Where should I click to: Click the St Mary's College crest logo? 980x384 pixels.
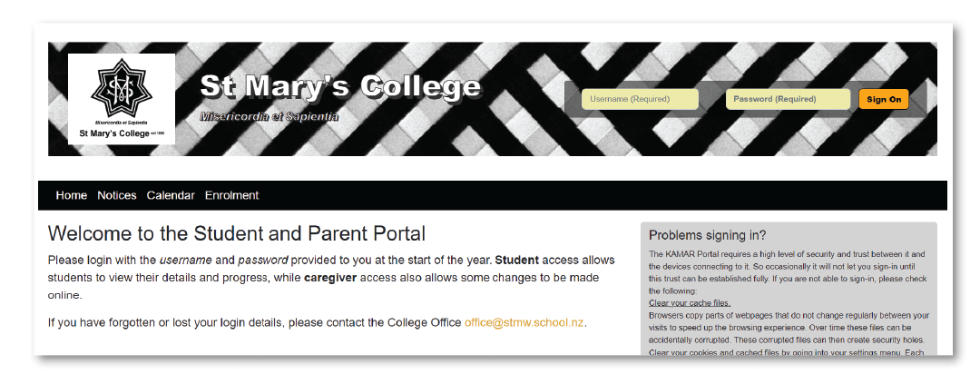click(x=122, y=87)
